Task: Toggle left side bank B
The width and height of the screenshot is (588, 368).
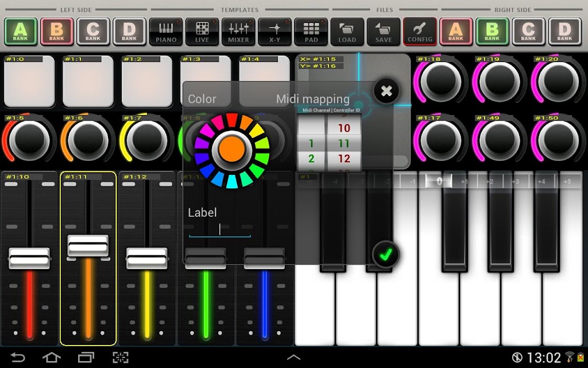Action: coord(57,32)
